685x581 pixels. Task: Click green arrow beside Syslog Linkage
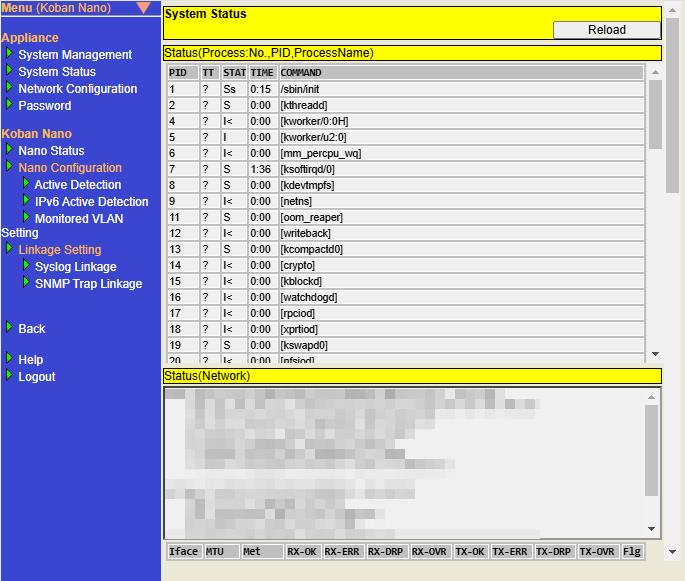tap(26, 266)
